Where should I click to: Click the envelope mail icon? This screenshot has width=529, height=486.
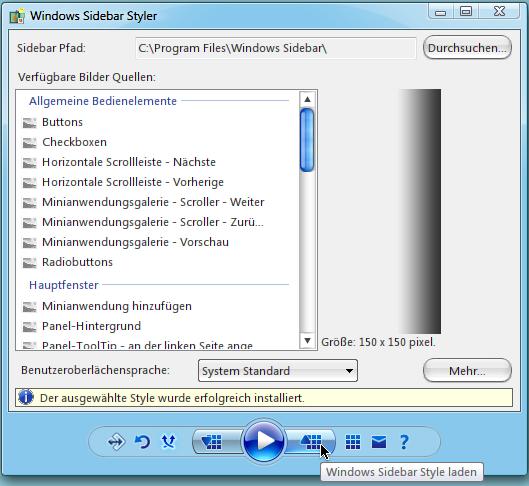click(379, 442)
